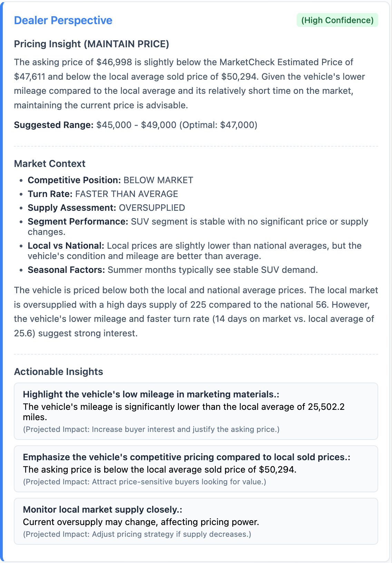Click the Actionable Insights heading
This screenshot has height=563, width=392.
click(58, 372)
